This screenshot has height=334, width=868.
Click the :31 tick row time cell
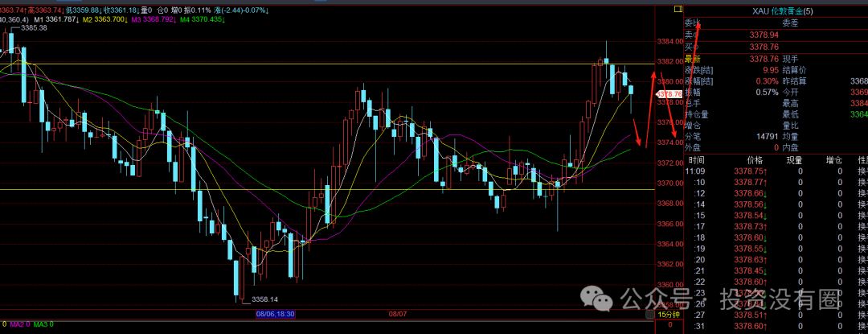coord(700,326)
